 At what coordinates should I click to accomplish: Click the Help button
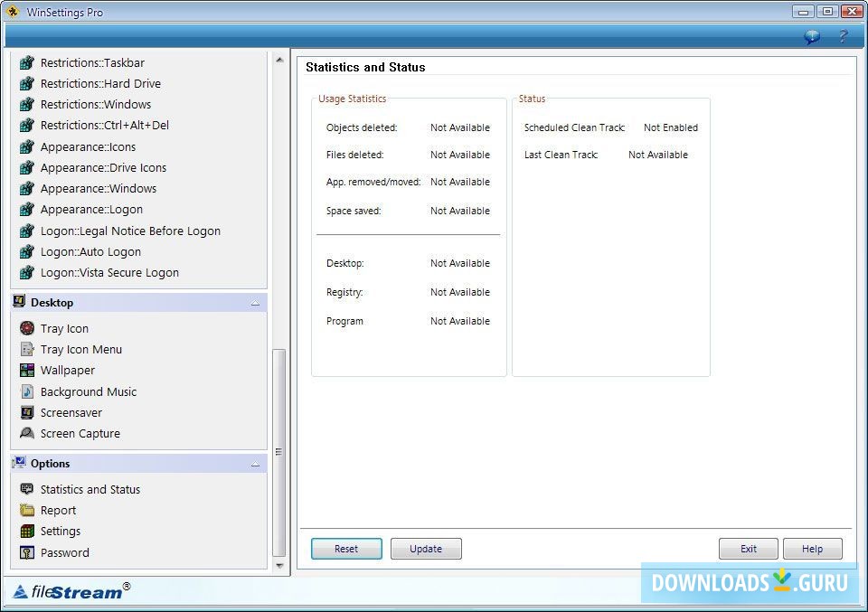(x=813, y=549)
